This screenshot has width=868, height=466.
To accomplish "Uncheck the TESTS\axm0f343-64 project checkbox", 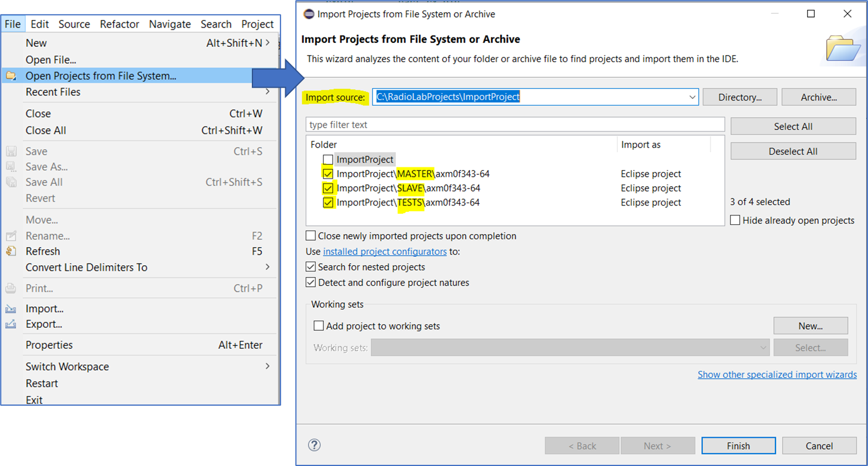I will coord(328,203).
